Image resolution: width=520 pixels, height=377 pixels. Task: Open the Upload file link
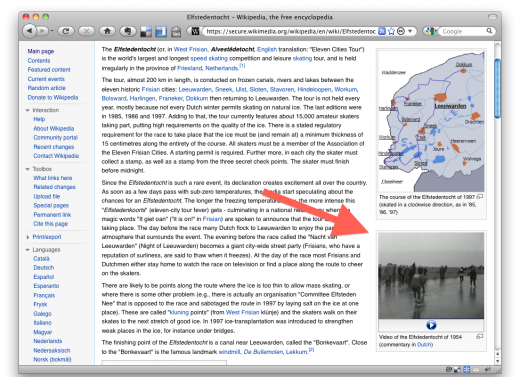point(47,196)
